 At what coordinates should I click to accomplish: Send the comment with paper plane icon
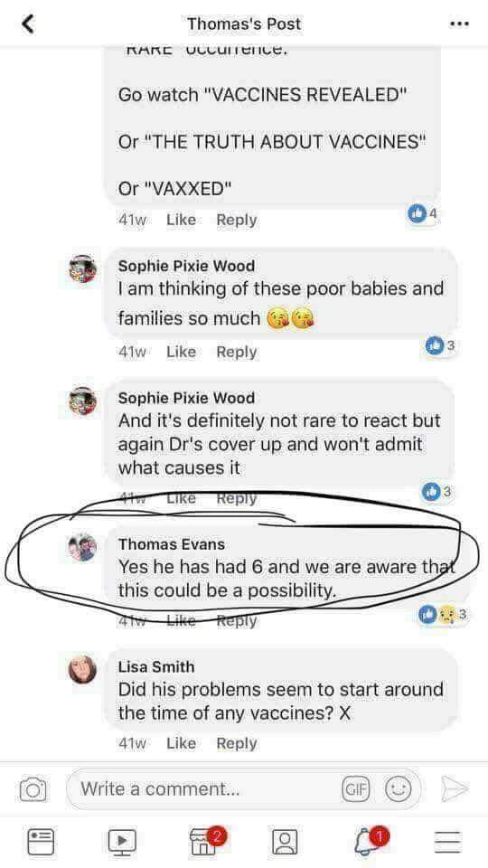pyautogui.click(x=455, y=788)
